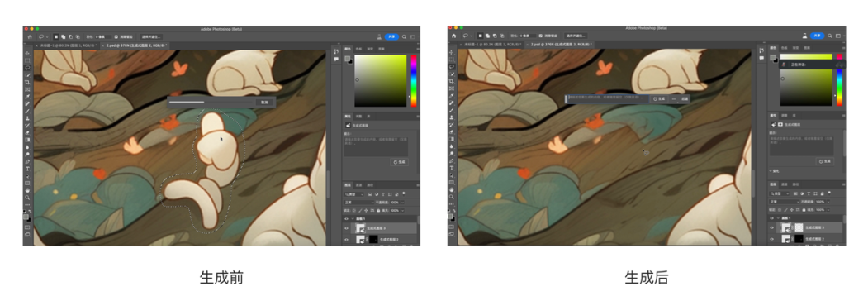Click the 生成式图层 2 mask thumbnail in 生成前 window
Image resolution: width=868 pixels, height=301 pixels.
373,240
